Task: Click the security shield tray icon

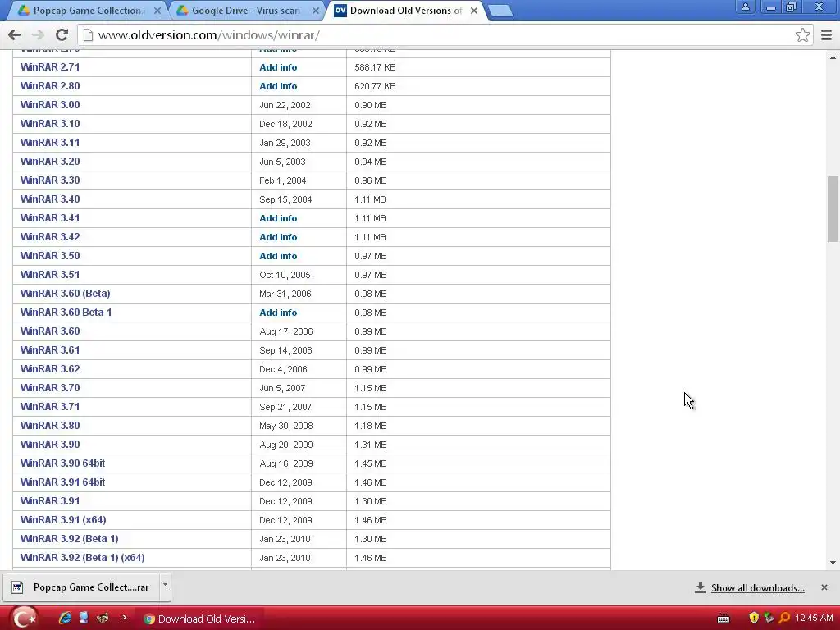Action: [754, 619]
